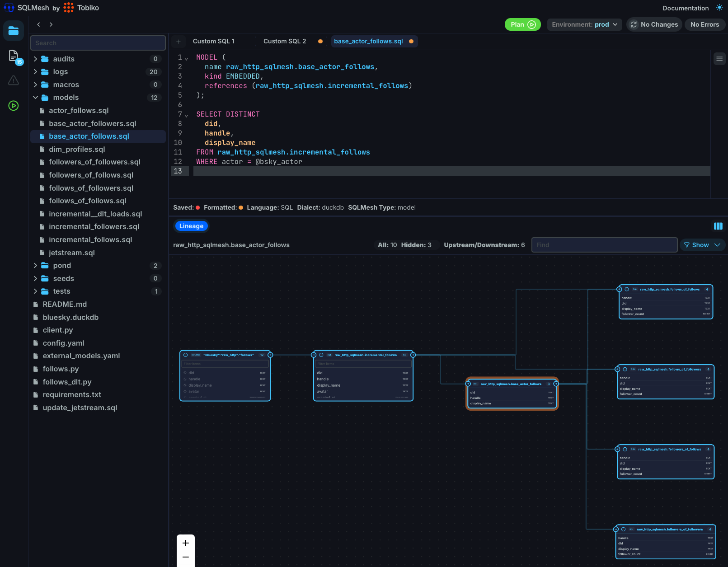This screenshot has width=728, height=567.
Task: Add a new editor tab with plus
Action: pos(178,42)
